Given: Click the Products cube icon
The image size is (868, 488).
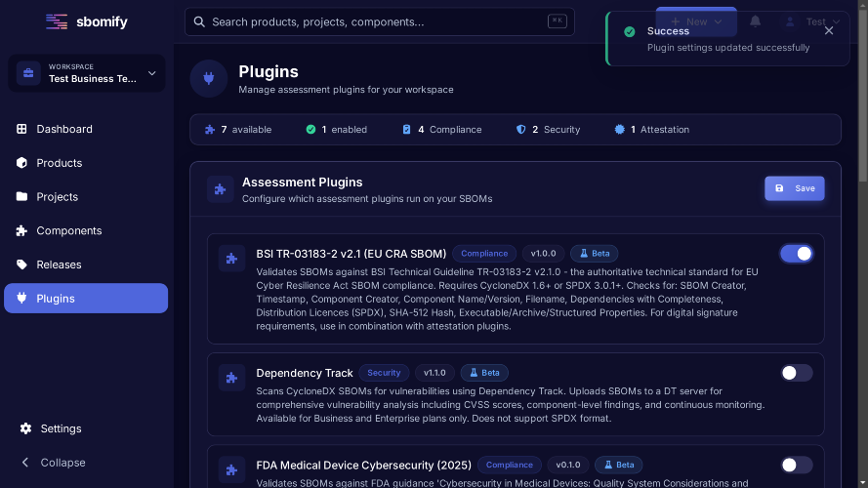Looking at the screenshot, I should (x=21, y=163).
